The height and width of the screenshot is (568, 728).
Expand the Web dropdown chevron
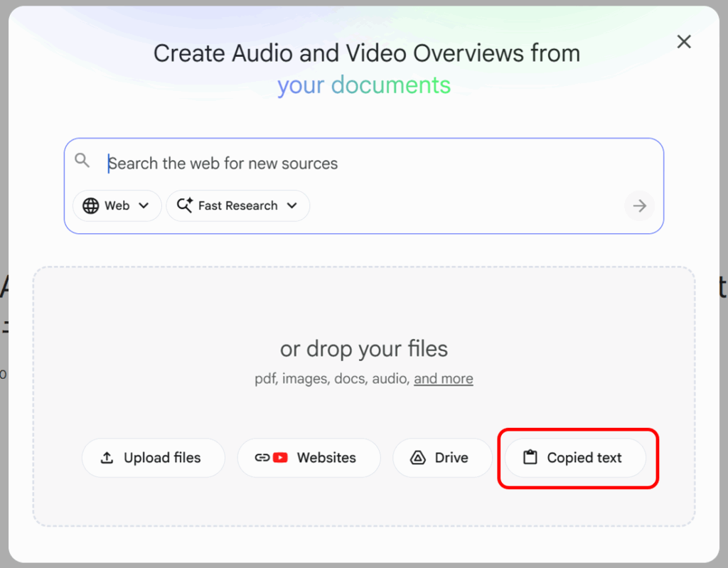[144, 205]
